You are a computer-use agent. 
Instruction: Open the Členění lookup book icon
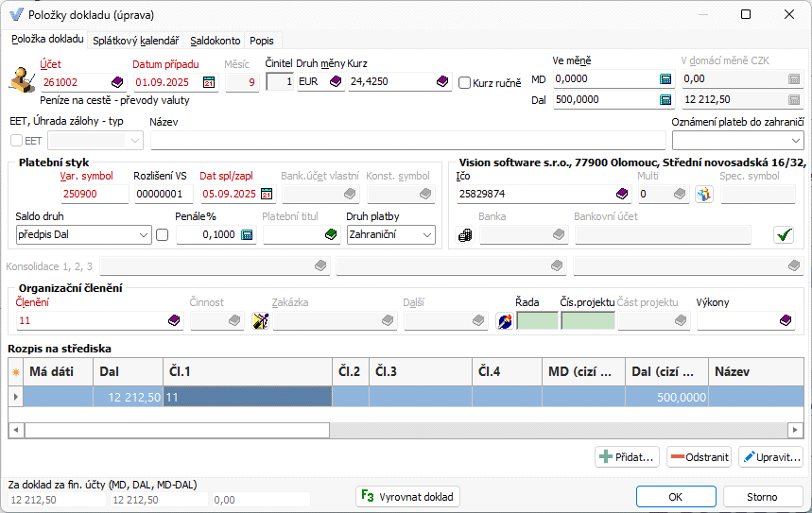174,321
